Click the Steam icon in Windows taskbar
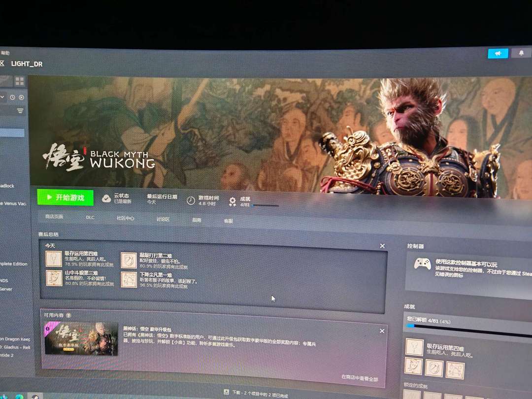The image size is (532, 399). (x=34, y=396)
